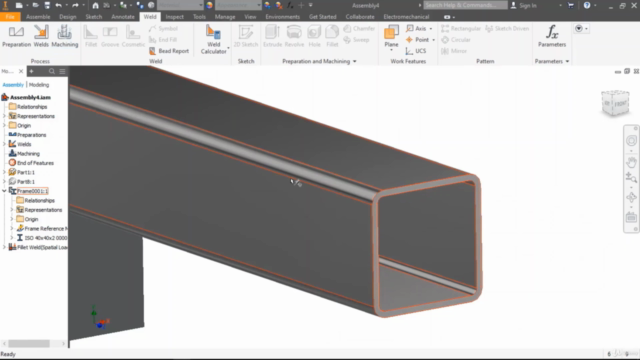The image size is (640, 360).
Task: Open the shopping cart icon
Action: click(x=571, y=5)
